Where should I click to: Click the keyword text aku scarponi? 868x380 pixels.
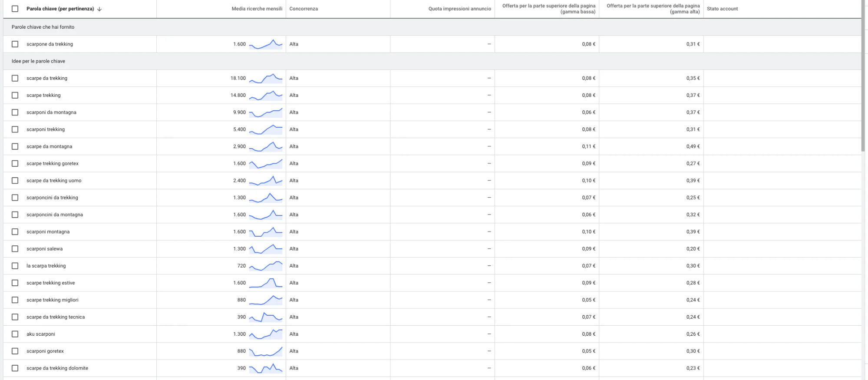tap(41, 334)
